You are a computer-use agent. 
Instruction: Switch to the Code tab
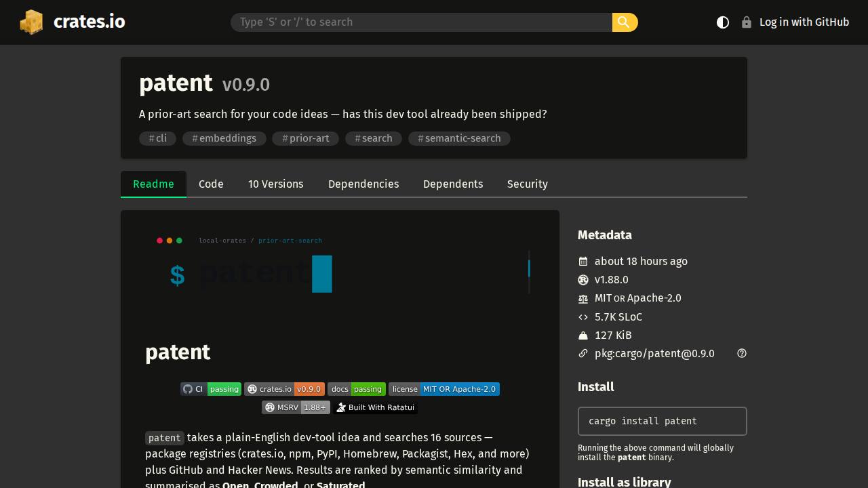click(x=211, y=184)
